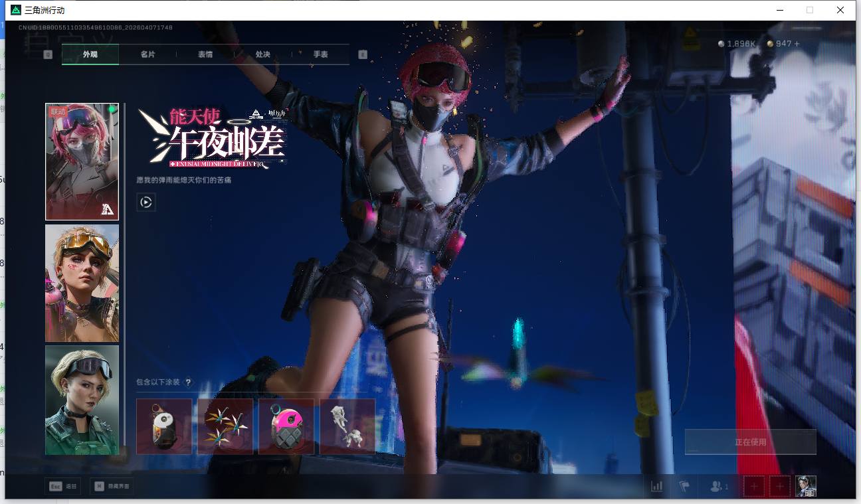The width and height of the screenshot is (861, 504).
Task: Toggle the 隐藏界面 hide interface button
Action: click(112, 487)
